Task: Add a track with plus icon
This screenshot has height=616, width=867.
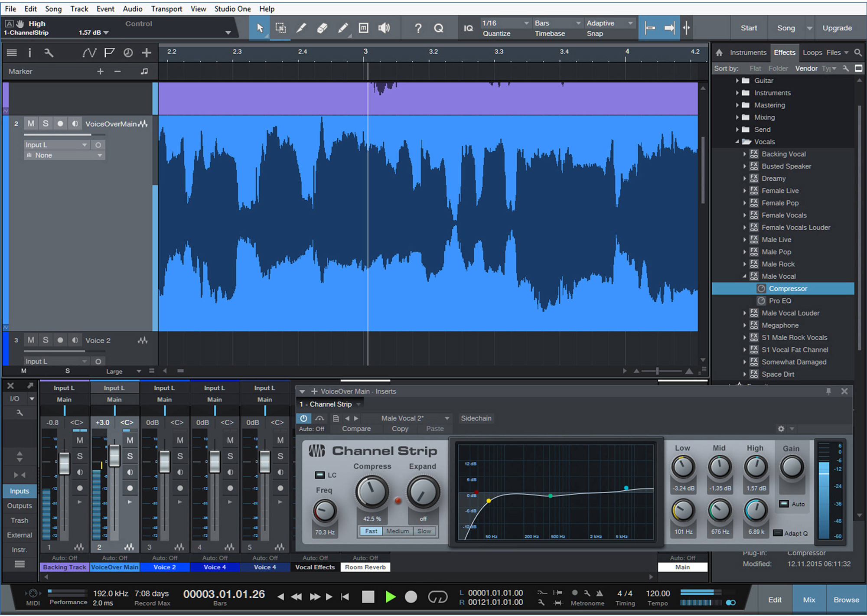Action: (x=147, y=53)
